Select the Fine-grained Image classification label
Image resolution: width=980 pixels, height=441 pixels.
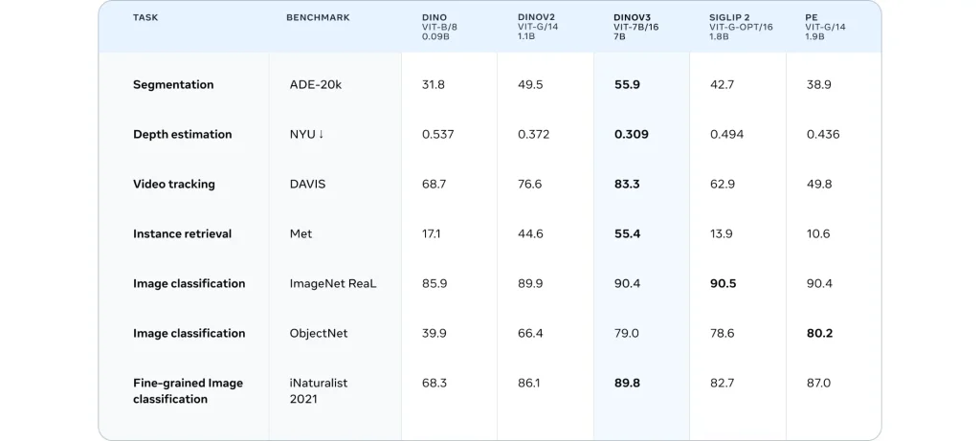[188, 391]
